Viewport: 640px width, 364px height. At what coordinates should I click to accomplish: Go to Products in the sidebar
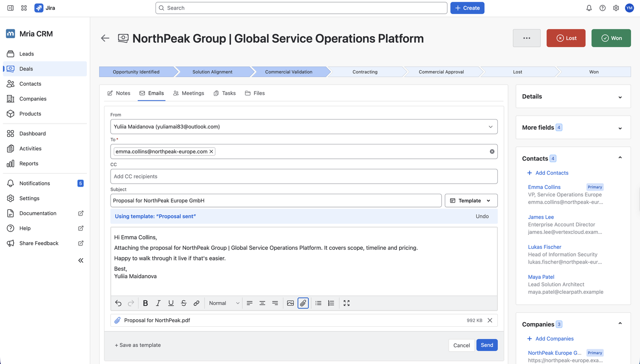(x=45, y=114)
